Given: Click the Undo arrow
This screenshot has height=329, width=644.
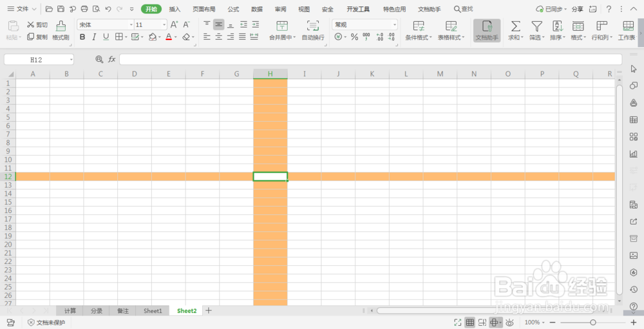Looking at the screenshot, I should (x=108, y=9).
